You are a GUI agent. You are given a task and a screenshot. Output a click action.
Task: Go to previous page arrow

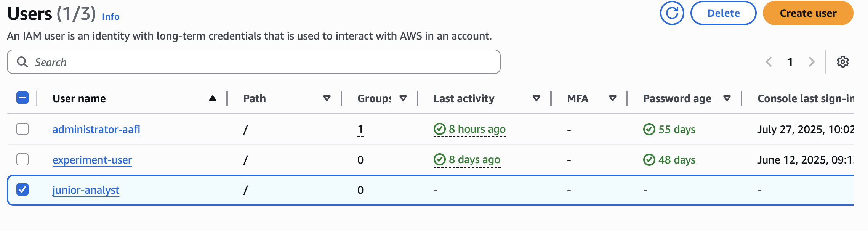tap(769, 62)
